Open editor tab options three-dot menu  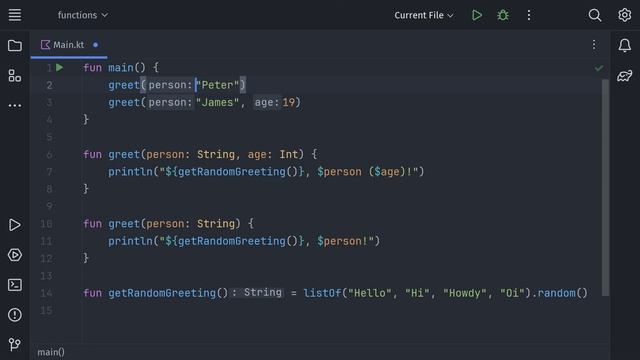point(594,45)
